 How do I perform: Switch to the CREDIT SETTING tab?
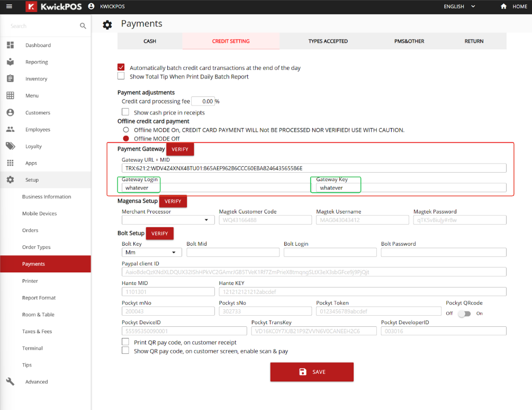pyautogui.click(x=231, y=41)
